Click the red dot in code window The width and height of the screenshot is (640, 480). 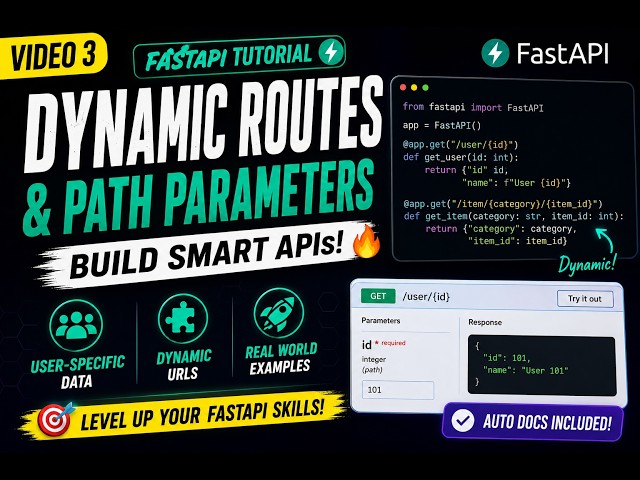(x=403, y=87)
